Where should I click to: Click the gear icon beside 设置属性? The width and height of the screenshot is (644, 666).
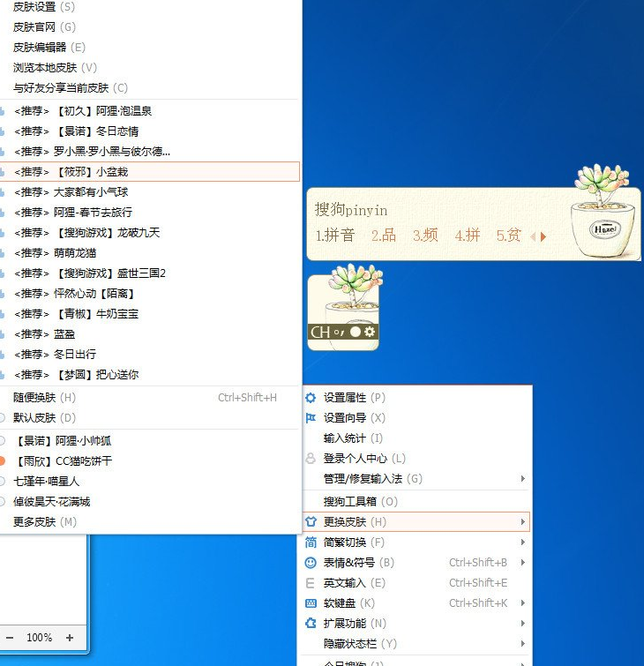coord(311,398)
